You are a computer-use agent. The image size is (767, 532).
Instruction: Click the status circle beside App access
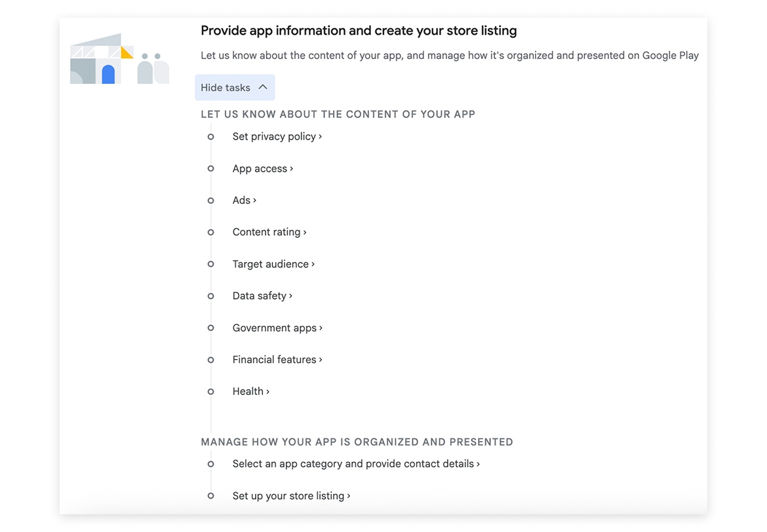pos(210,168)
